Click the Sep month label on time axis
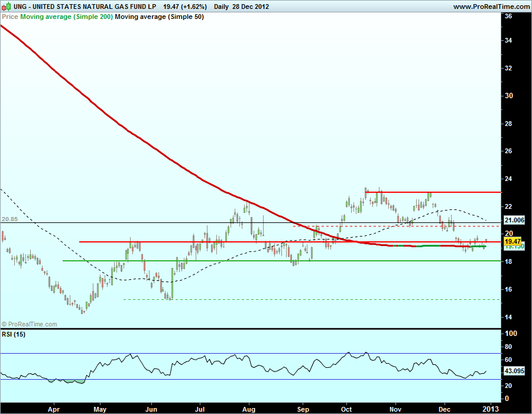 tap(303, 409)
